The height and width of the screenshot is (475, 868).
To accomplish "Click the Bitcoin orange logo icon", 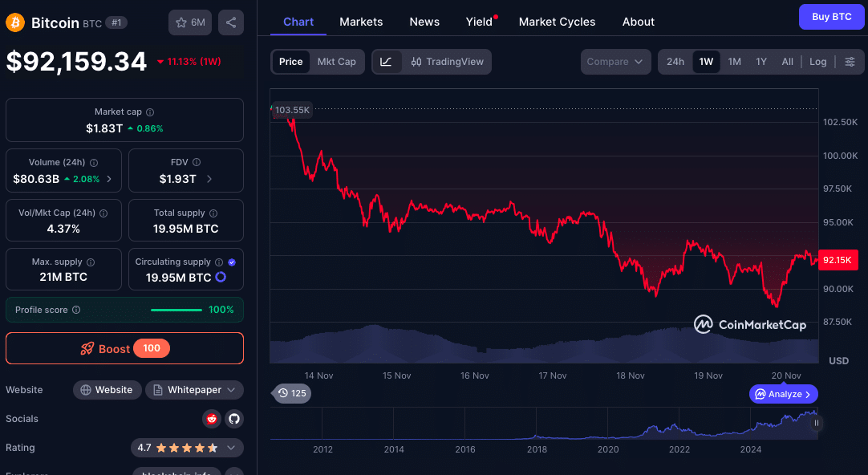I will point(15,22).
